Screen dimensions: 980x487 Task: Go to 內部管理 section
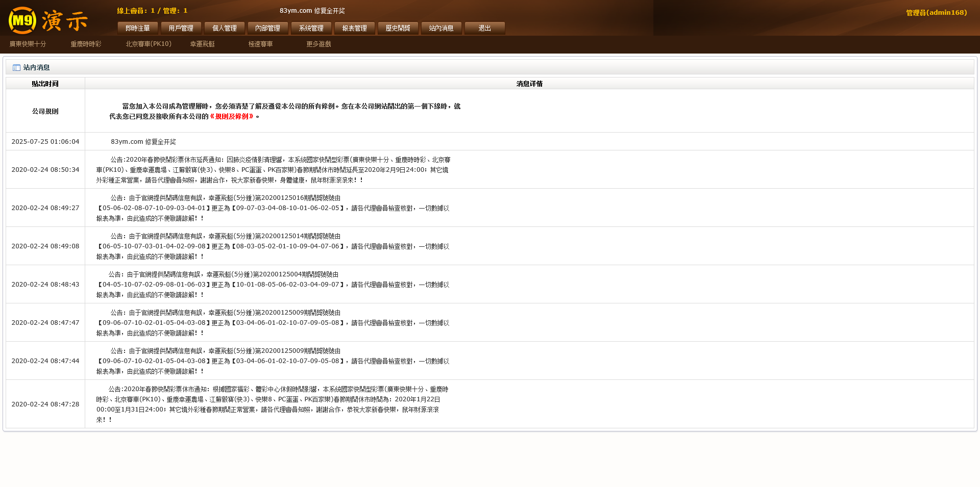point(268,28)
